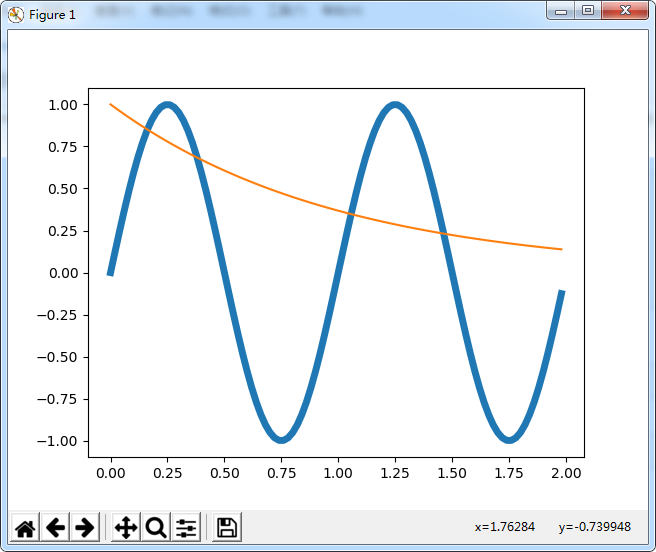Click the matplotlib Figure 1 window icon
This screenshot has height=552, width=656.
click(15, 15)
